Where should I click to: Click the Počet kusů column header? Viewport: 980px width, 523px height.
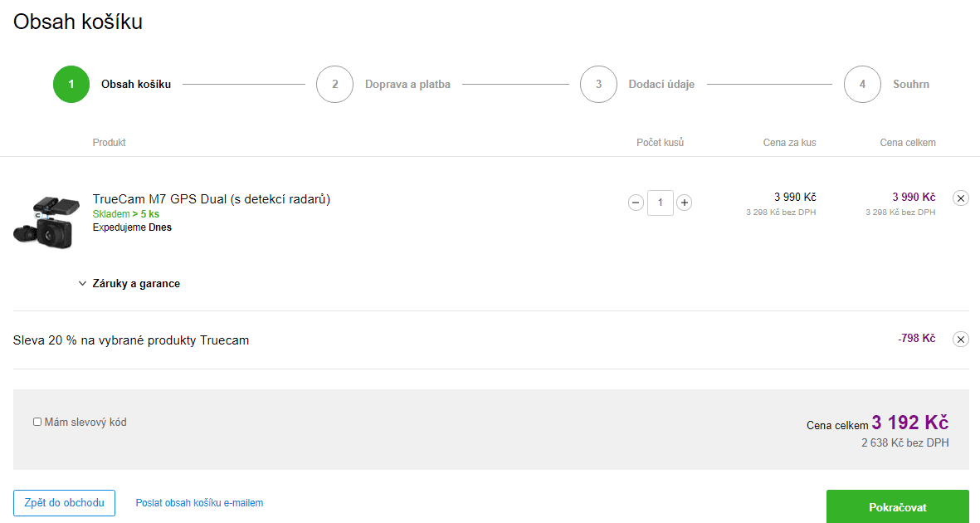click(x=660, y=143)
